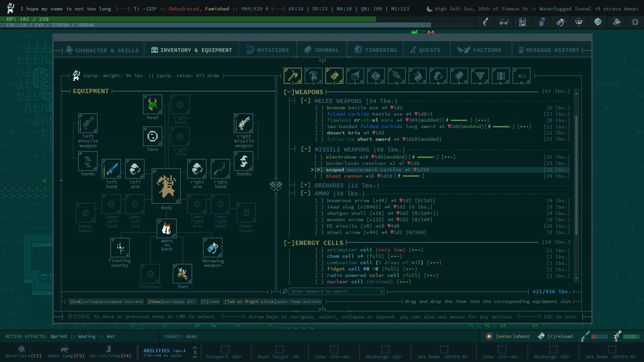Uncheck the scoped masterwork carbine
The height and width of the screenshot is (362, 644).
click(x=318, y=169)
